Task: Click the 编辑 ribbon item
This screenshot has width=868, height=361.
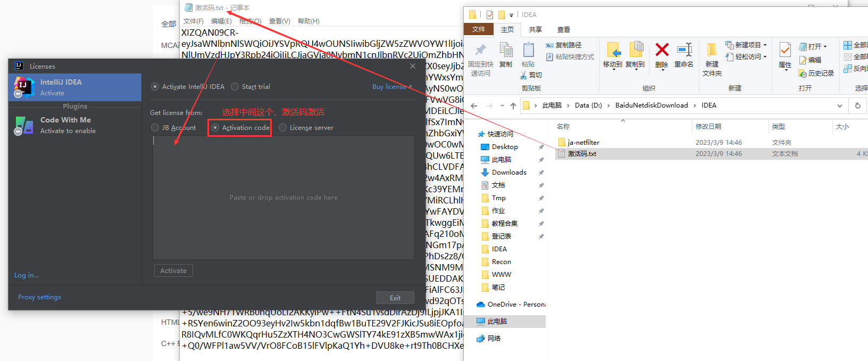Action: pyautogui.click(x=810, y=60)
